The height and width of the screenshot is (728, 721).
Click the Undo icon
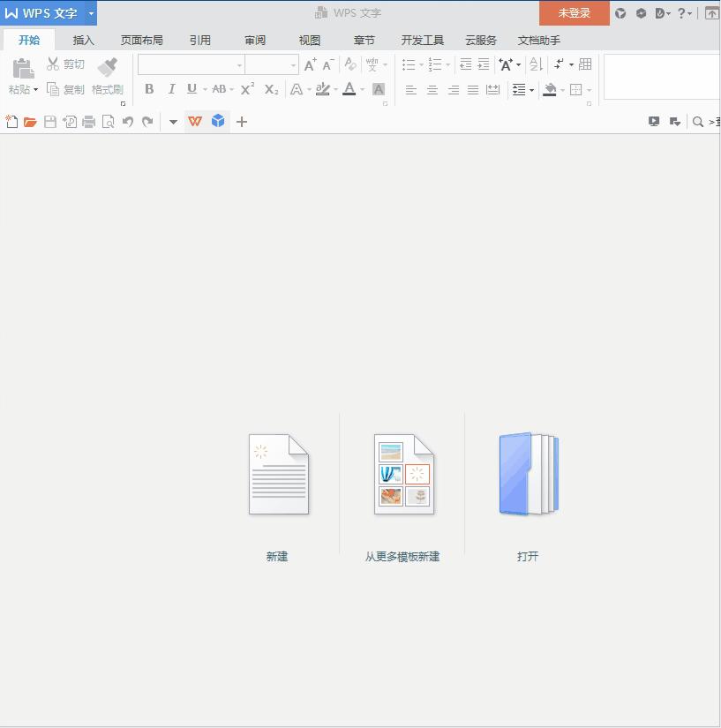(x=129, y=122)
